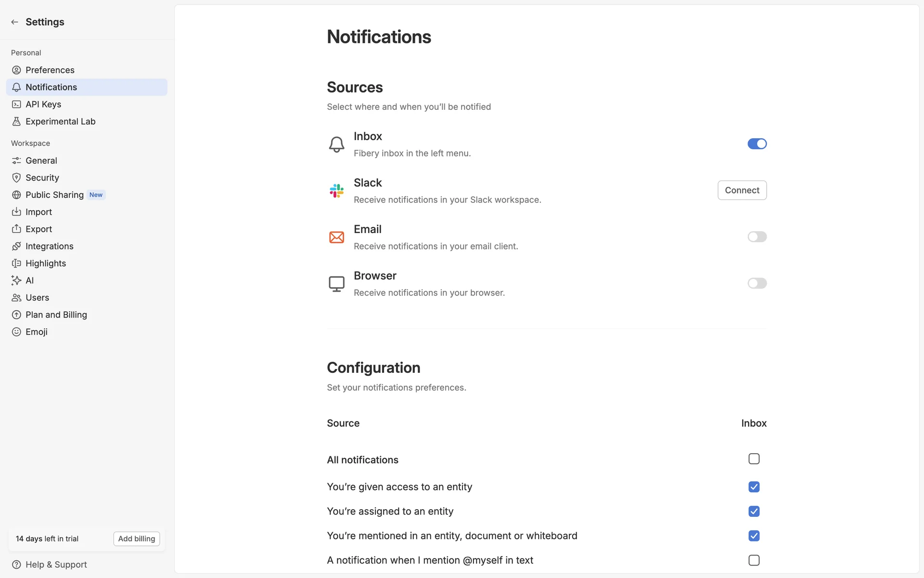Click the Browser monitor icon

tap(336, 284)
